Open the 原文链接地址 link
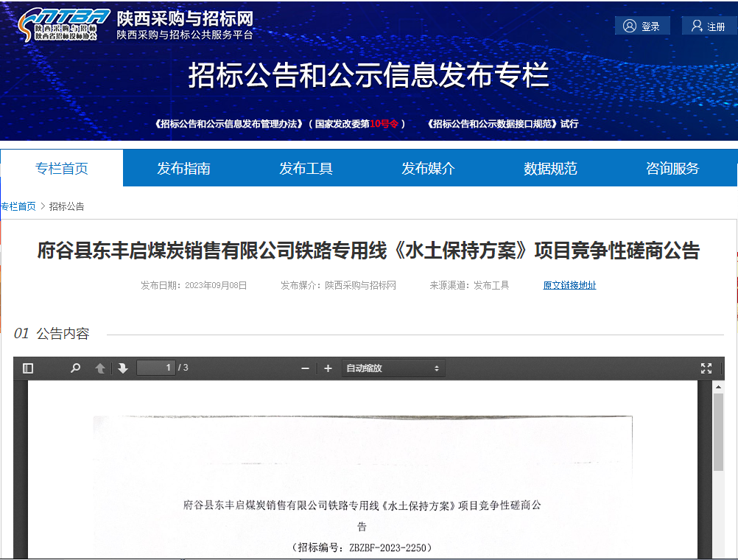738x560 pixels. click(x=569, y=285)
